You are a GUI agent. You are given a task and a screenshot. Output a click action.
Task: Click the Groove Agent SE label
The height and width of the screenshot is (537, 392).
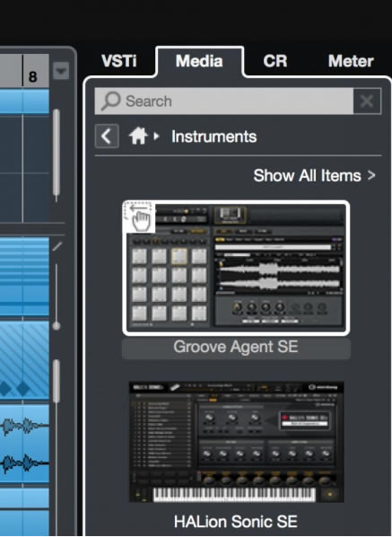coord(236,347)
